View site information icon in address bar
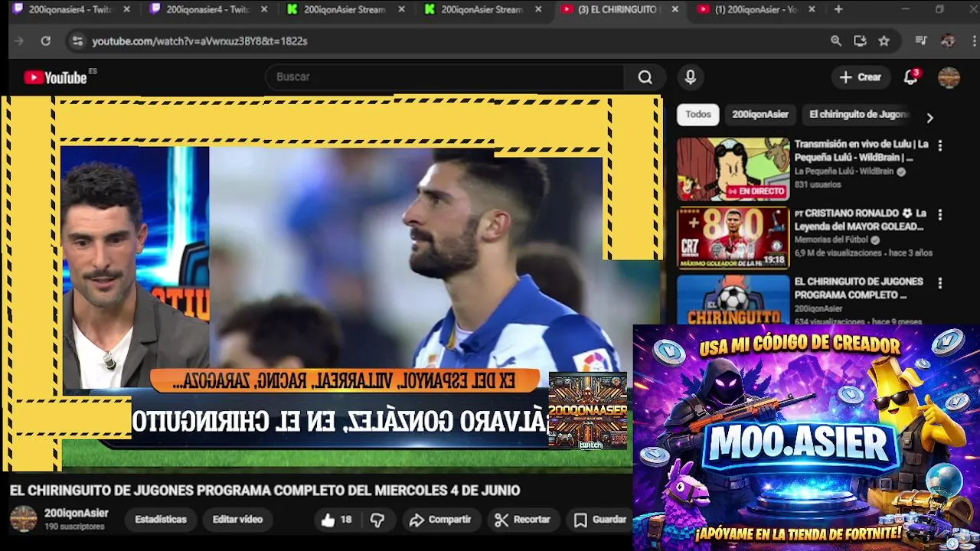Screen dimensions: 980x551 coord(77,41)
